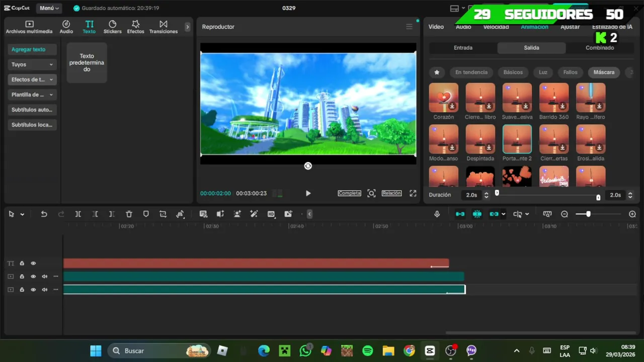Click the Completa button in the player
The height and width of the screenshot is (362, 644).
click(349, 193)
